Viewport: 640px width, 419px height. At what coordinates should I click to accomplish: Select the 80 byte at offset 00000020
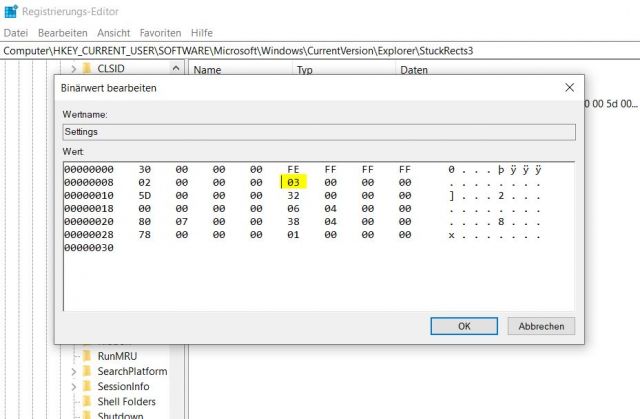(x=144, y=222)
